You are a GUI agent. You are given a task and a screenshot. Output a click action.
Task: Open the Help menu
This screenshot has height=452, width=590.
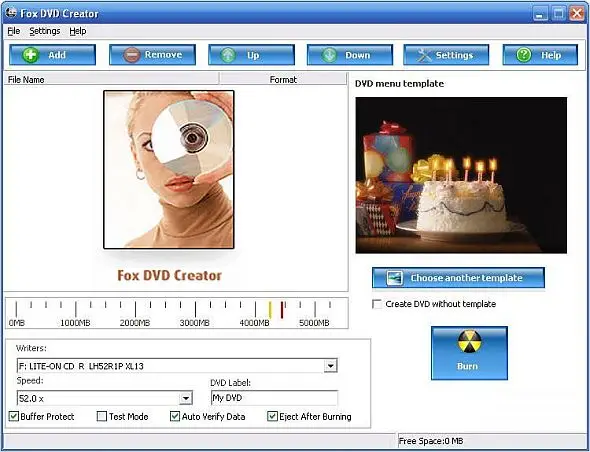coord(78,31)
